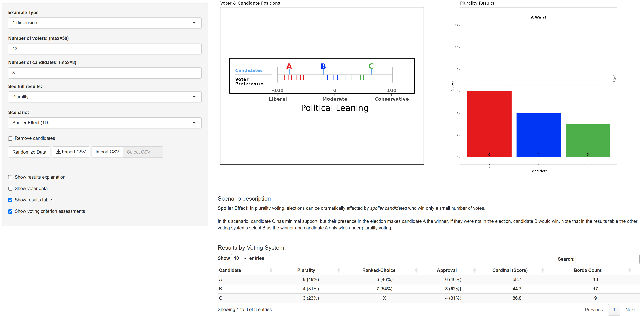Viewport: 644px width, 316px height.
Task: Check Show results explanation
Action: 10,177
